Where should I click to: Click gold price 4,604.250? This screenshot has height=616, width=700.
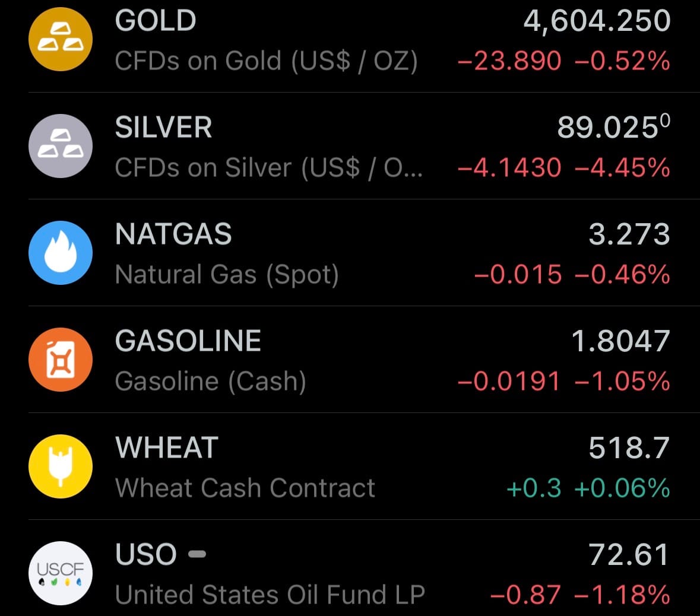(597, 21)
